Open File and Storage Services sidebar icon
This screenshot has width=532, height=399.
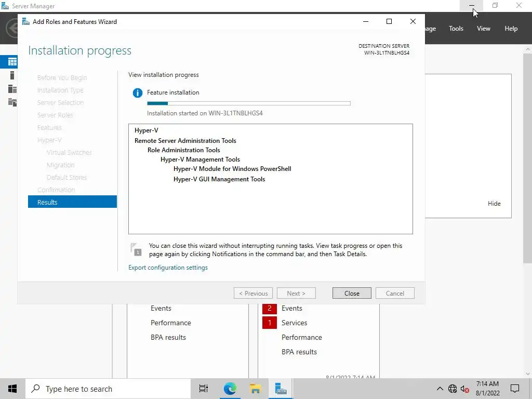tap(12, 102)
